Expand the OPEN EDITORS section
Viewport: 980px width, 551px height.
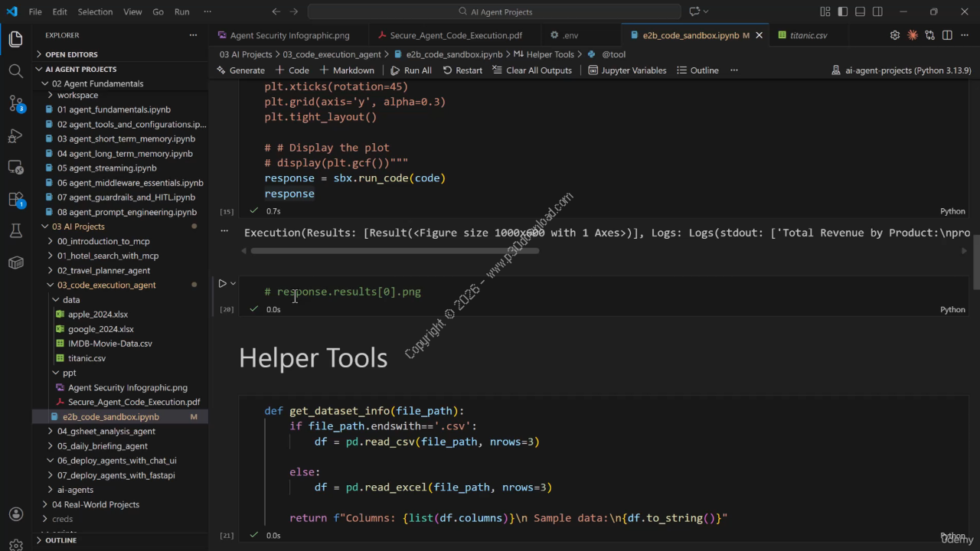[x=71, y=54]
